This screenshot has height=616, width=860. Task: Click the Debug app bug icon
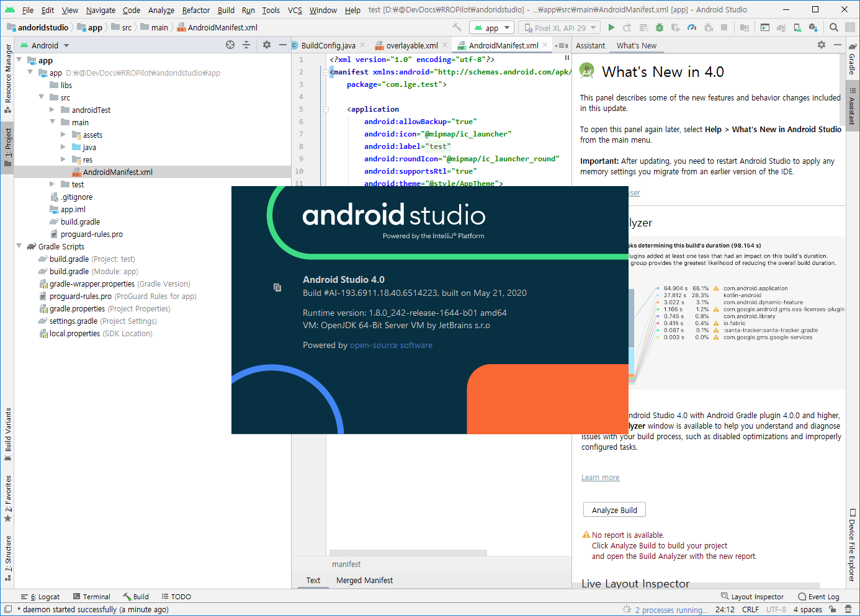(660, 27)
